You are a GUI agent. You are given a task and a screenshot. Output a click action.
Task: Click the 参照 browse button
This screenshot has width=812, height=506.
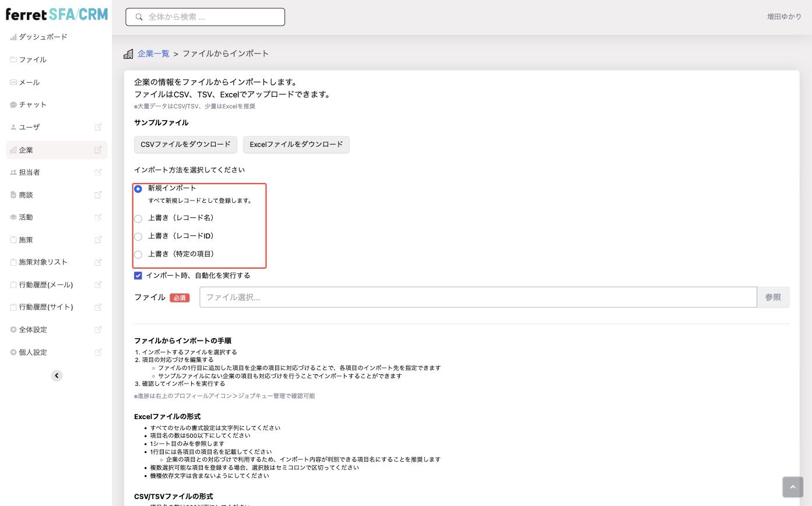(773, 297)
